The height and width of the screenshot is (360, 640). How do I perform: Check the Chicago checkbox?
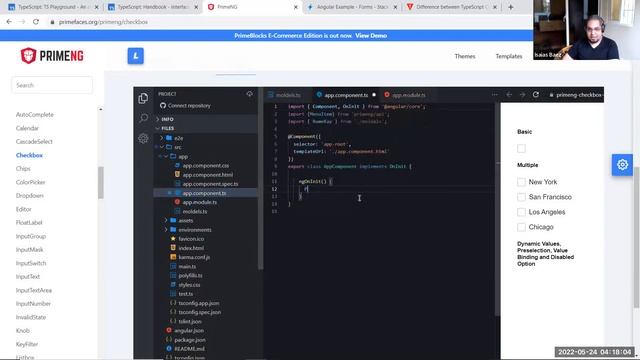pos(521,227)
